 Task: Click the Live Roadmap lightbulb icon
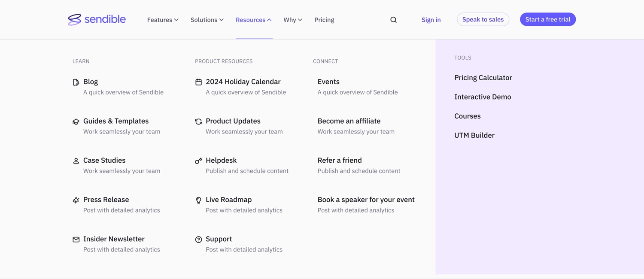198,200
